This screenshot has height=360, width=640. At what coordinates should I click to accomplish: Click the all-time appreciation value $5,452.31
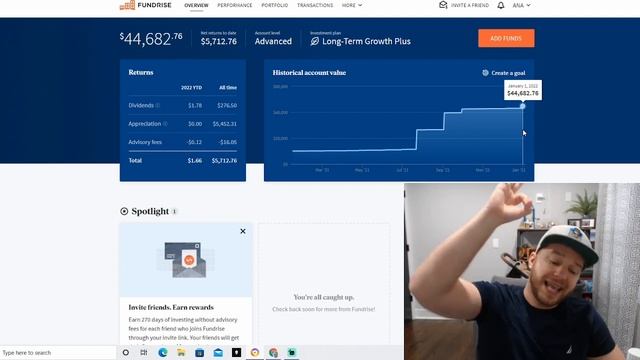coord(224,124)
